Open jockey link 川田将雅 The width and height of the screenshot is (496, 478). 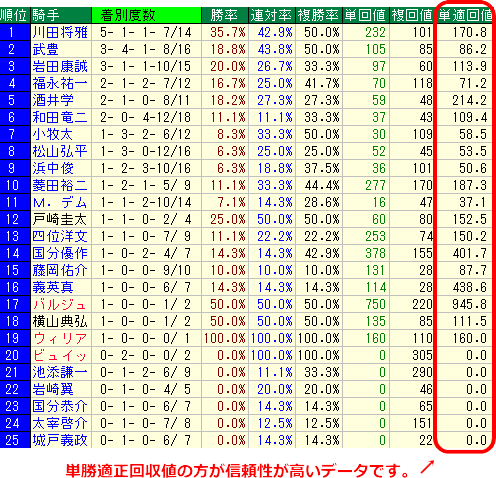[60, 32]
